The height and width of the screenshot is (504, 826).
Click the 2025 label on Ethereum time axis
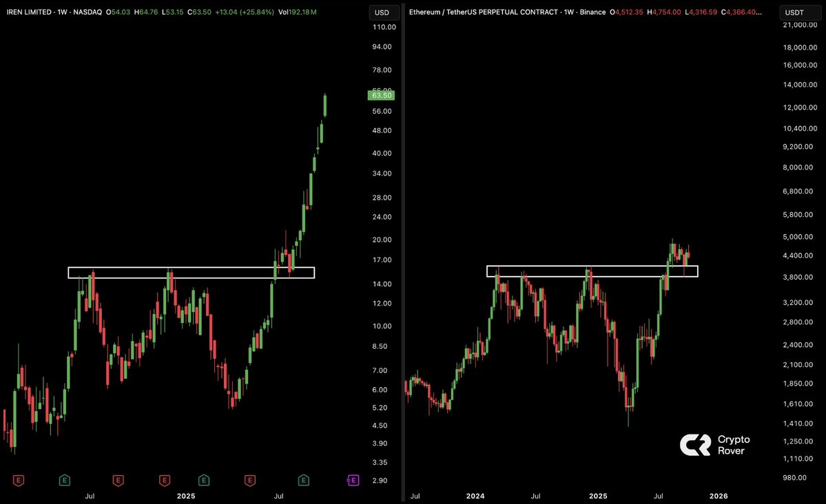click(x=598, y=496)
